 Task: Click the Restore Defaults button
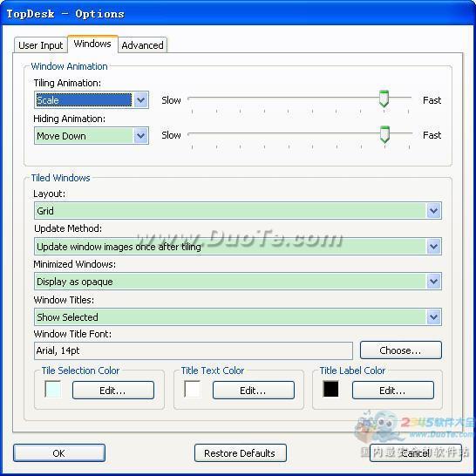[x=240, y=453]
